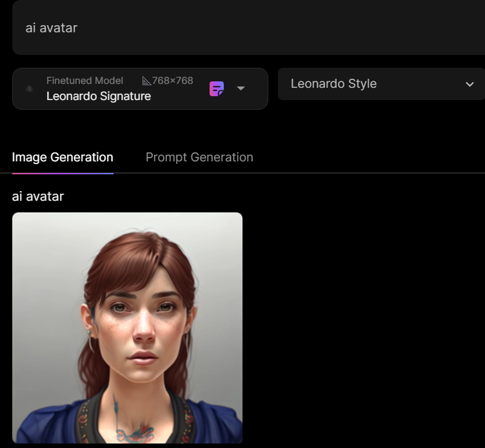Click the '768×768' size value

point(173,81)
